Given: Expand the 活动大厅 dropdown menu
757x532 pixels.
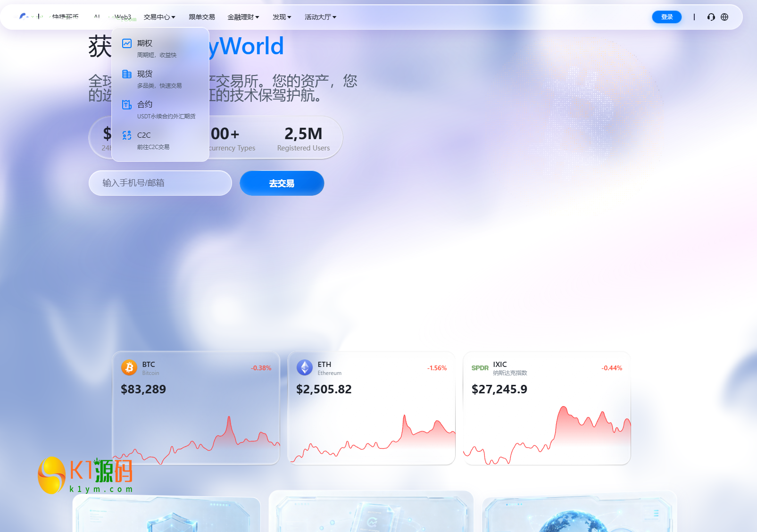Looking at the screenshot, I should pos(321,17).
